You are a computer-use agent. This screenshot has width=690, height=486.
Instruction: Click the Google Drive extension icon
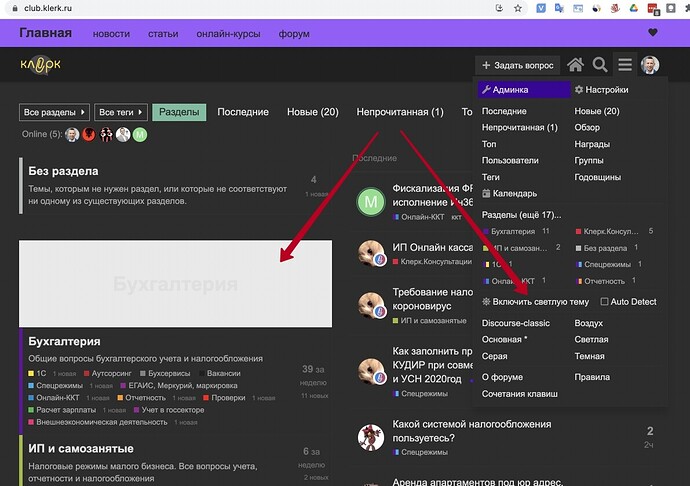point(634,8)
